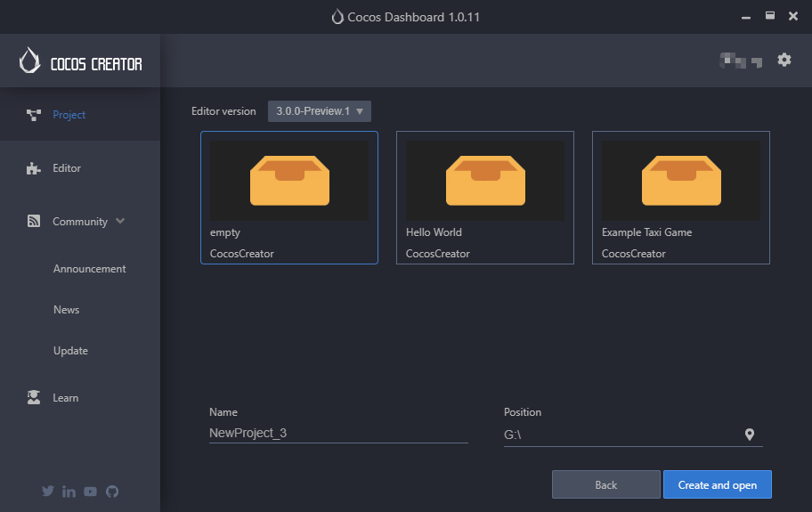Collapse the Community section chevron
812x512 pixels.
click(x=121, y=221)
